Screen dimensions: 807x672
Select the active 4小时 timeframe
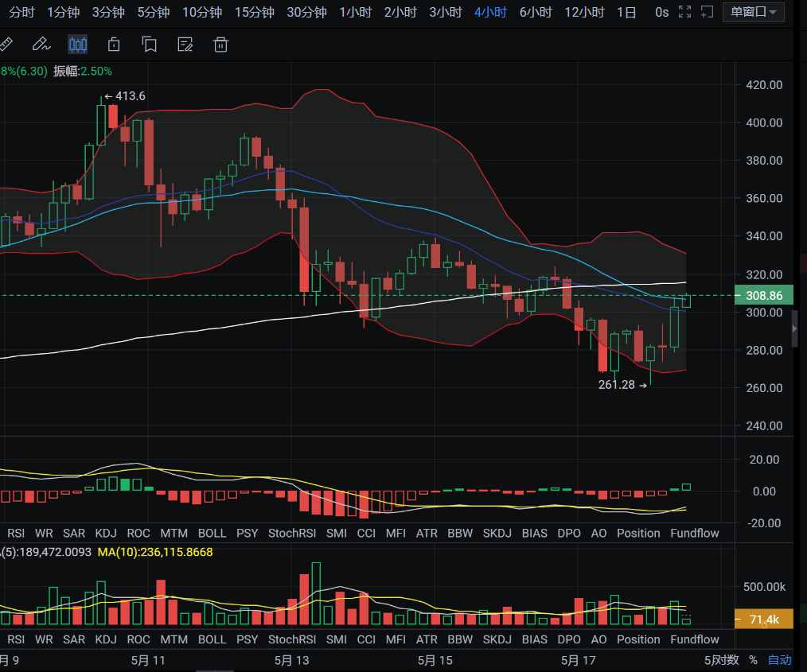490,12
